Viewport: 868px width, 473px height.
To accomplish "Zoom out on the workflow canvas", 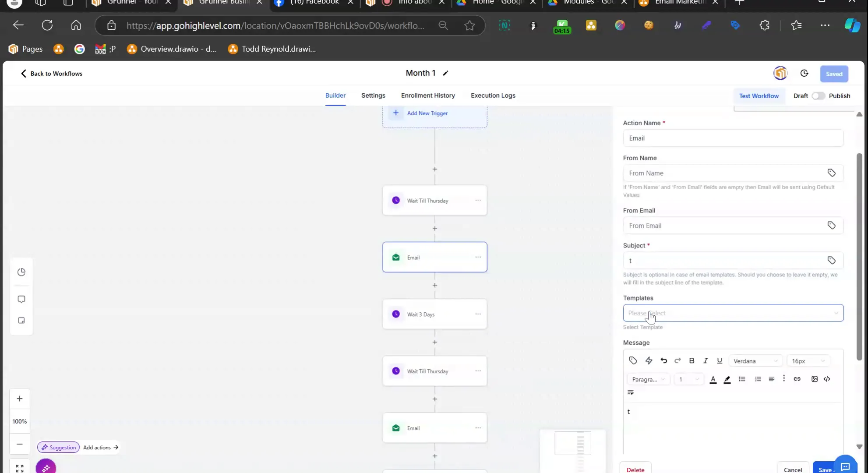I will tap(20, 444).
